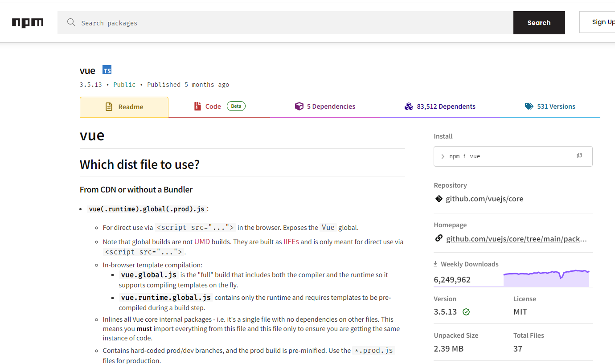Click the version provenance checkmark icon
This screenshot has height=364, width=615.
point(466,312)
